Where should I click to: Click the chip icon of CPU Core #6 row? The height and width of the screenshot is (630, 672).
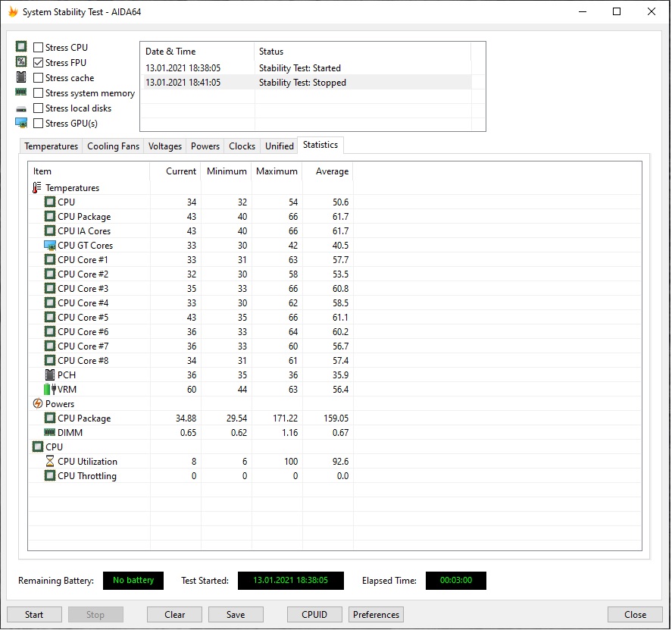point(50,331)
